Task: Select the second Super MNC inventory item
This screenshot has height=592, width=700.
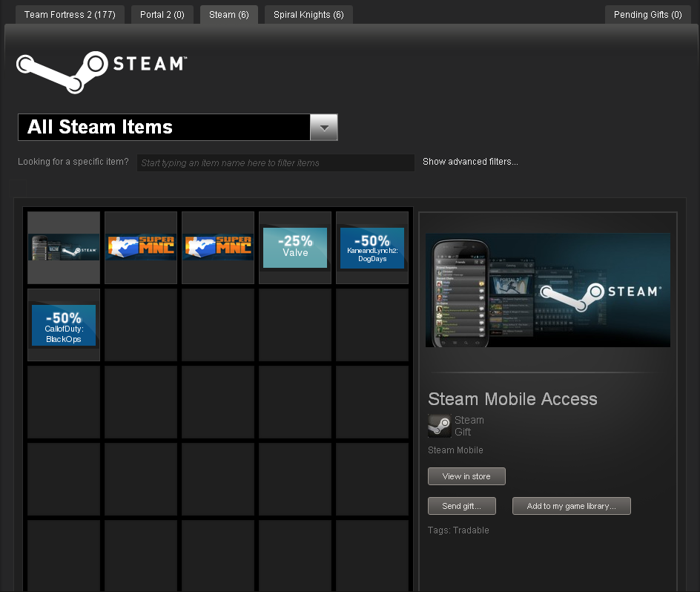Action: (x=217, y=246)
